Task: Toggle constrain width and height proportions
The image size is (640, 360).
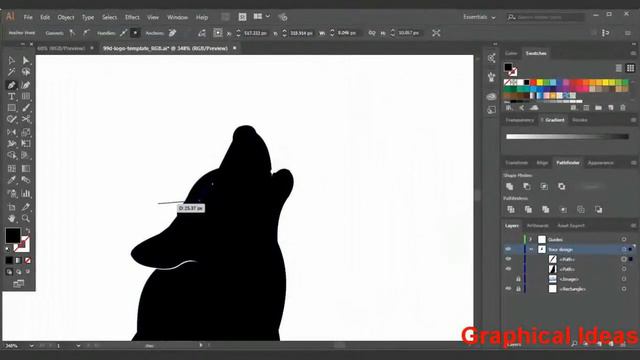Action: click(372, 33)
